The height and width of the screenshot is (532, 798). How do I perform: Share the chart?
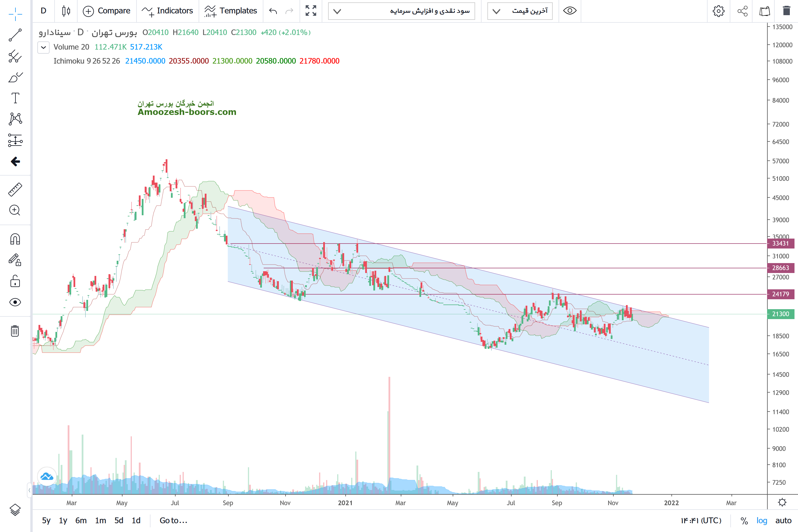coord(742,11)
